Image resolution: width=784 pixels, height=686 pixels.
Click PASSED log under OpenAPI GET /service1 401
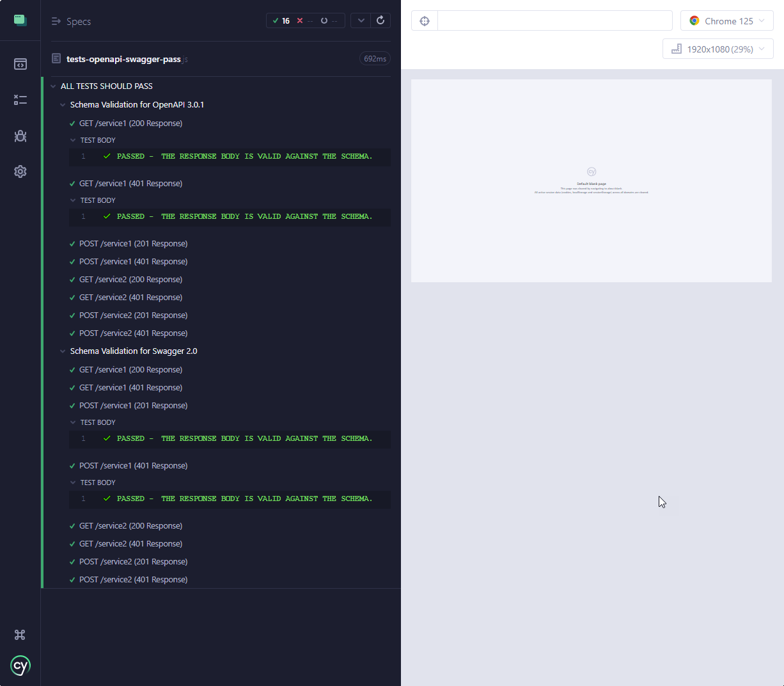(230, 217)
